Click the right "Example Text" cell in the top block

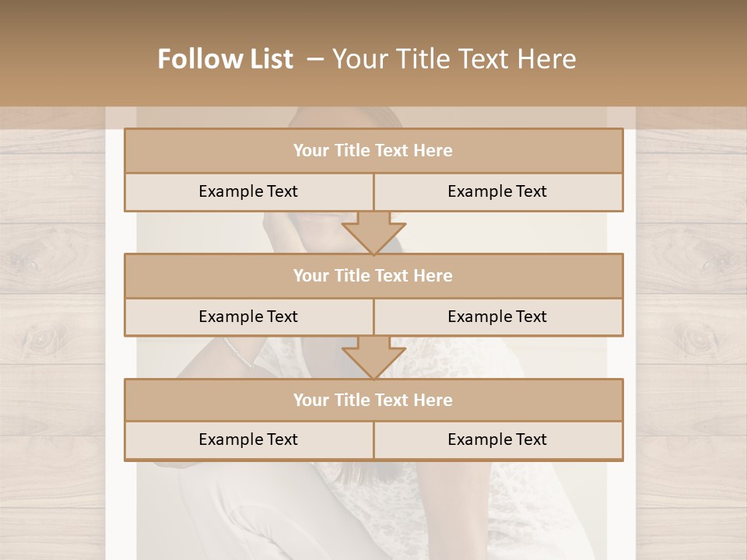pyautogui.click(x=497, y=191)
